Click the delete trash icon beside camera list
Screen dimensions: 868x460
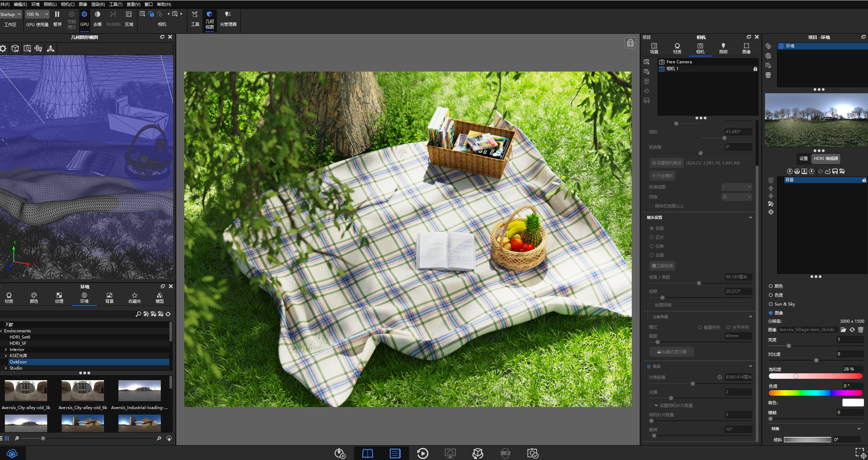click(647, 82)
